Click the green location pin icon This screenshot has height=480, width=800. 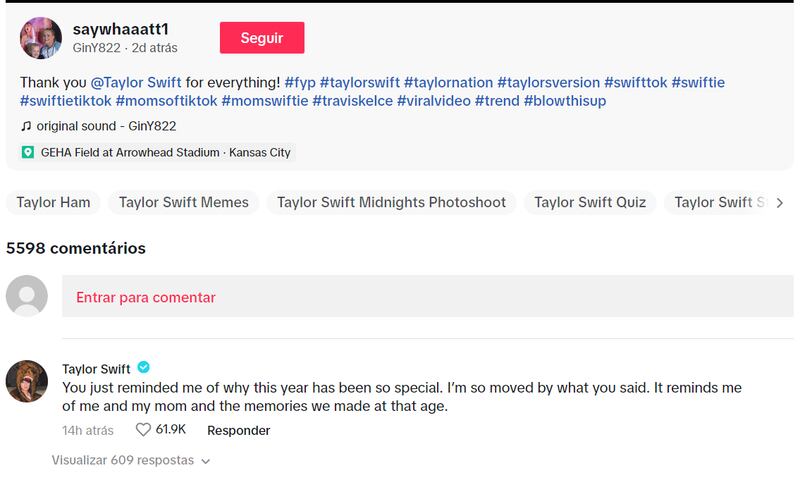28,153
